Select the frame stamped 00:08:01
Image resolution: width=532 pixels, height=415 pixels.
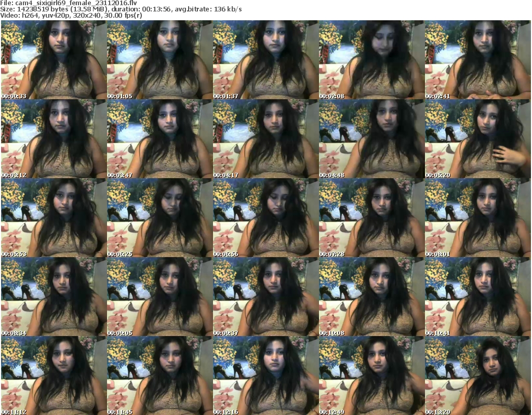[x=478, y=218]
